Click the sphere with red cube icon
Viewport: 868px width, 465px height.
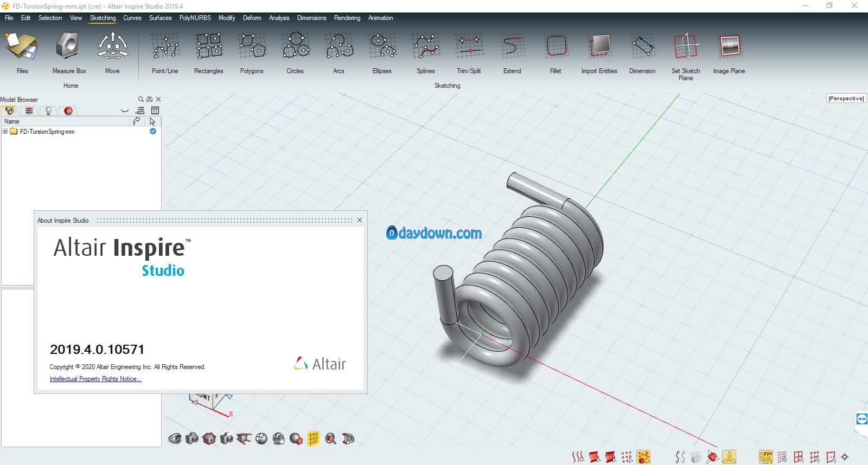pyautogui.click(x=296, y=439)
